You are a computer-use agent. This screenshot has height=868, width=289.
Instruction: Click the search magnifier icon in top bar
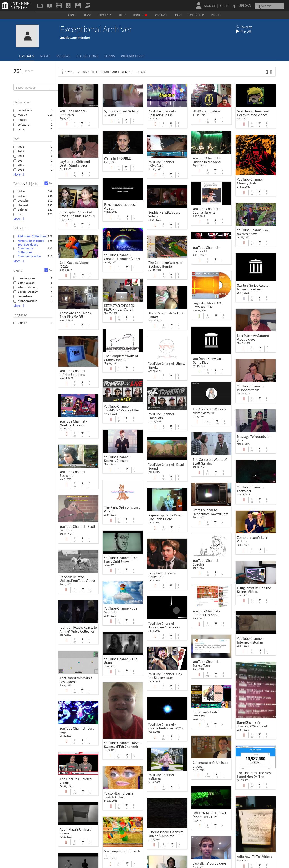[258, 6]
